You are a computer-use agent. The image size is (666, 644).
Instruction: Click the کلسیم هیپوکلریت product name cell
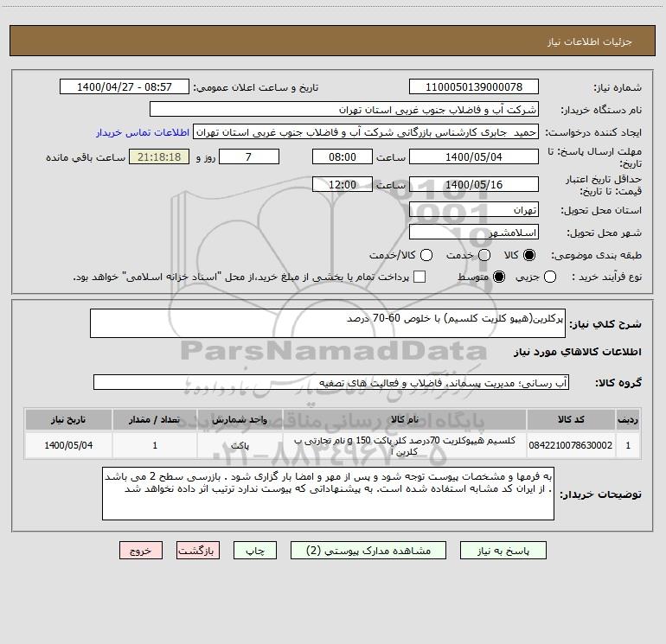pyautogui.click(x=405, y=446)
